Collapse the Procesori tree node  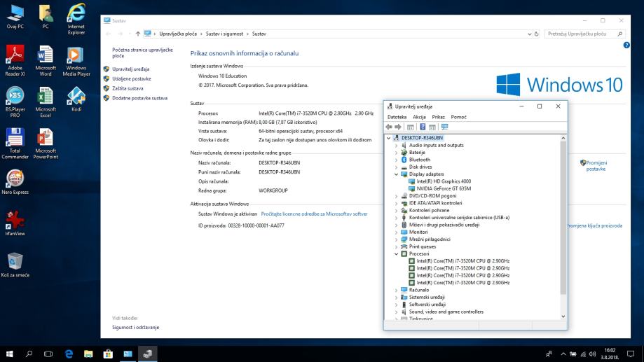tap(396, 253)
